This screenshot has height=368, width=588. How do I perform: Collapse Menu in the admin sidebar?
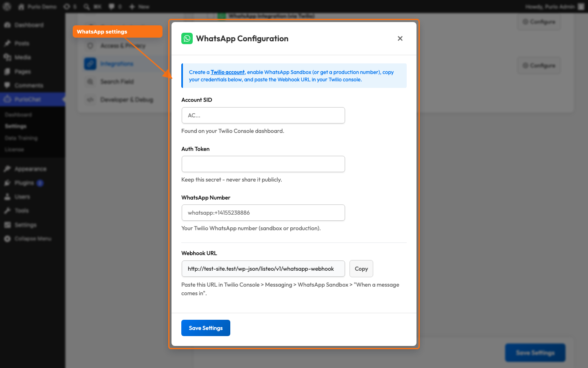33,239
